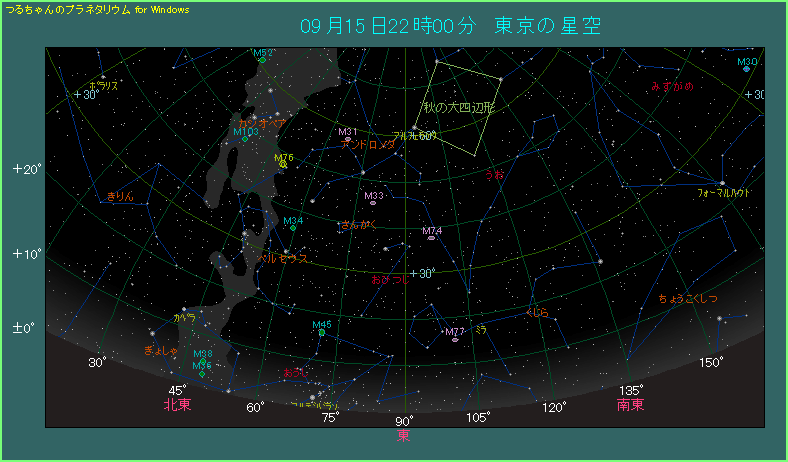Click the 南東 direction label
The width and height of the screenshot is (788, 462).
coord(631,405)
